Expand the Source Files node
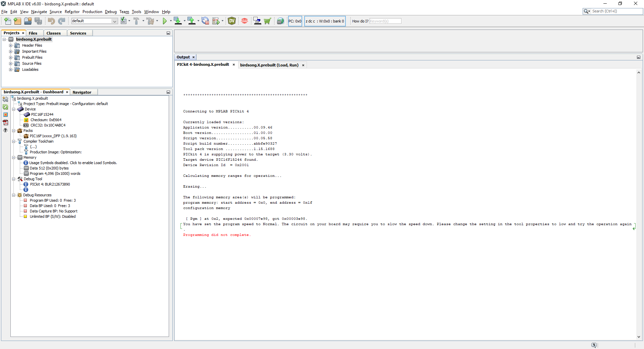Screen dimensions: 644x349 [x=10, y=63]
